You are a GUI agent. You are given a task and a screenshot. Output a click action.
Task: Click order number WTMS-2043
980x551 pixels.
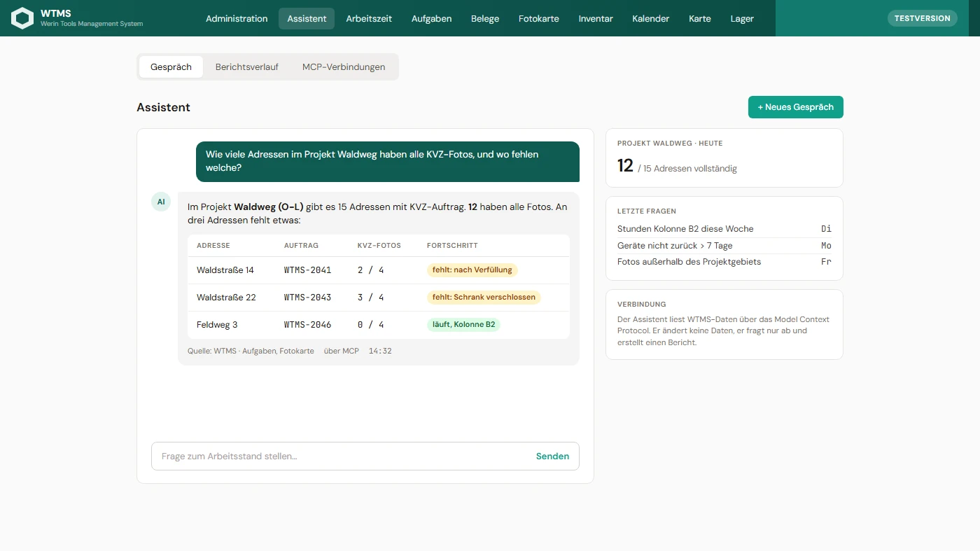tap(308, 298)
